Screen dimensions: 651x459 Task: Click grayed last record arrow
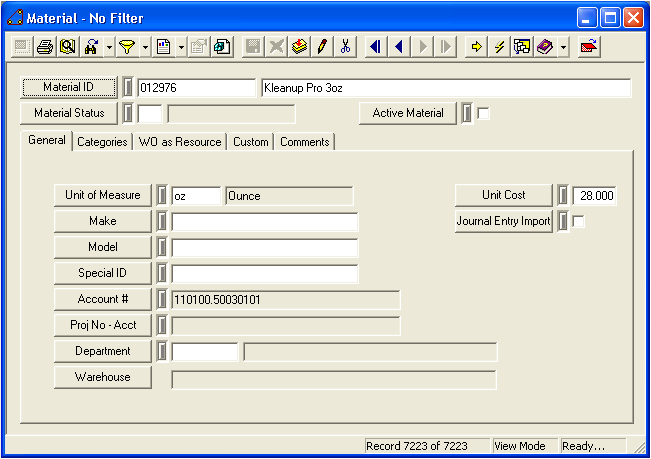(445, 47)
